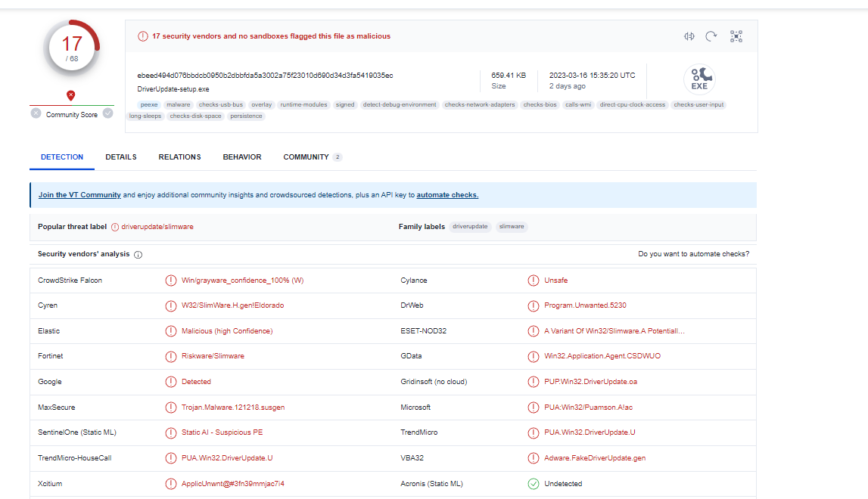
Task: Click the alert icon in the Cyren row
Action: pyautogui.click(x=171, y=306)
